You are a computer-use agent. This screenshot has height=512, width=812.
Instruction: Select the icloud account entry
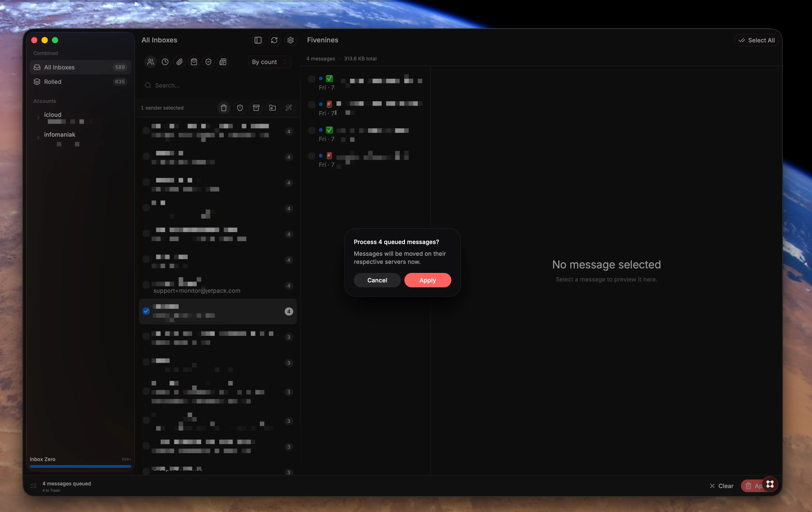(x=80, y=118)
